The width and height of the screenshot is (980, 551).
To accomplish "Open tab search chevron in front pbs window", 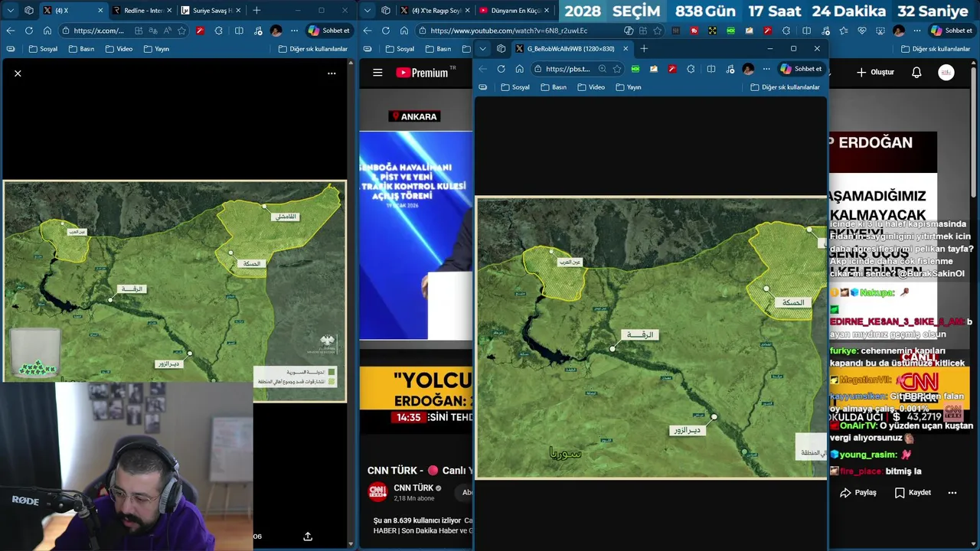I will click(482, 48).
